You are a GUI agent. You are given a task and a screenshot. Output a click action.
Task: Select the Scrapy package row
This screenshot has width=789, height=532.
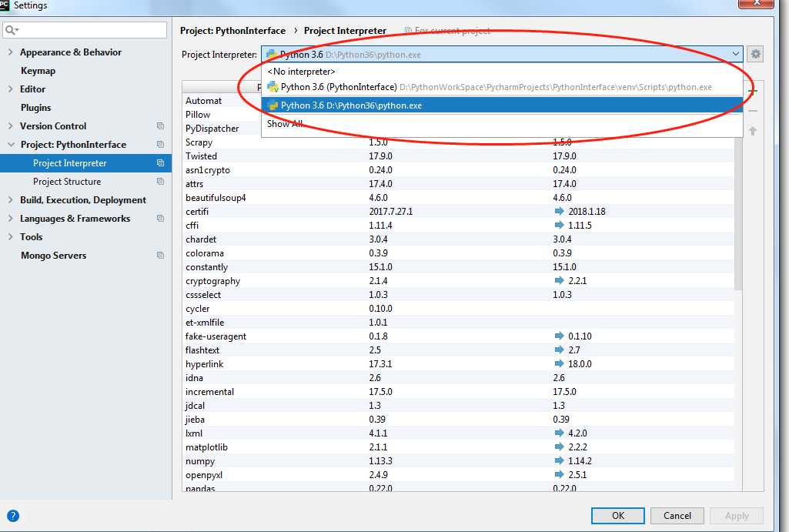[458, 142]
